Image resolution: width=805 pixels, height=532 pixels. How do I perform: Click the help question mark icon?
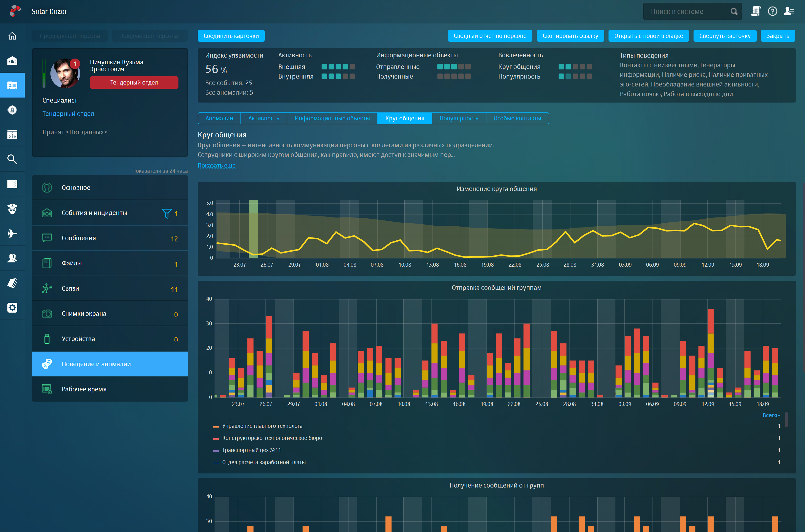tap(772, 12)
